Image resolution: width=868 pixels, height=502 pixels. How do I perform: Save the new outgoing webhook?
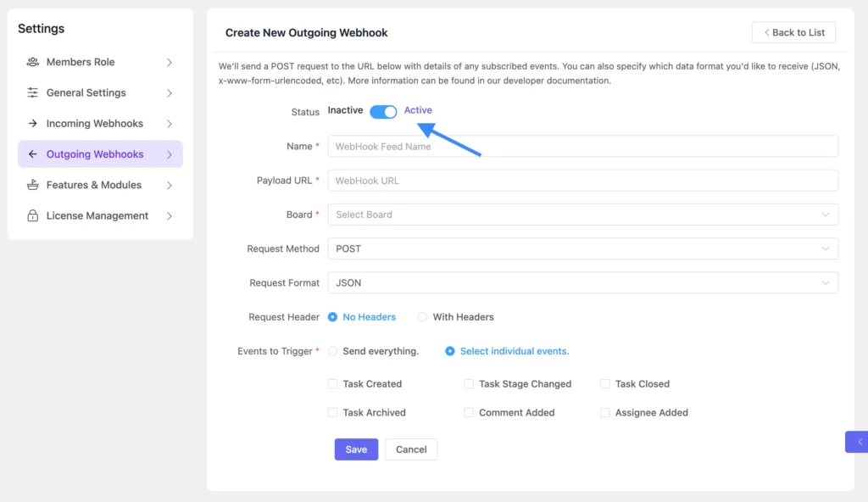tap(356, 449)
